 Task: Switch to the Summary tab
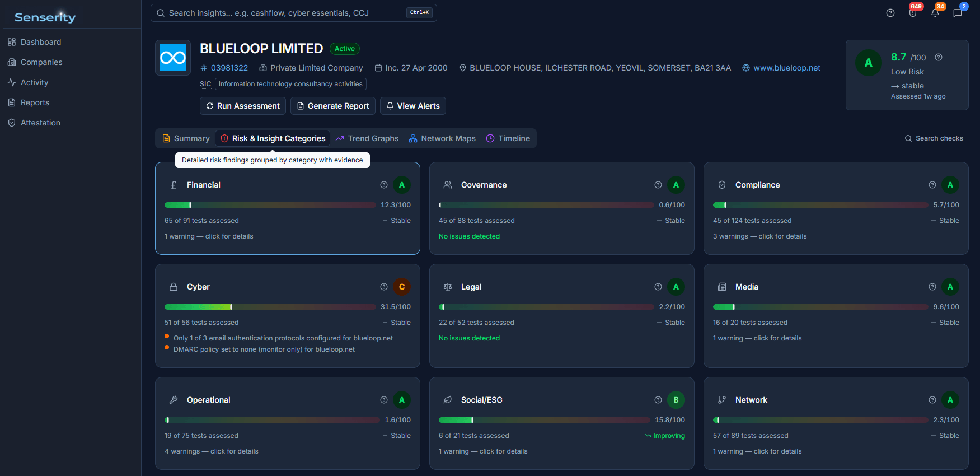coord(186,138)
